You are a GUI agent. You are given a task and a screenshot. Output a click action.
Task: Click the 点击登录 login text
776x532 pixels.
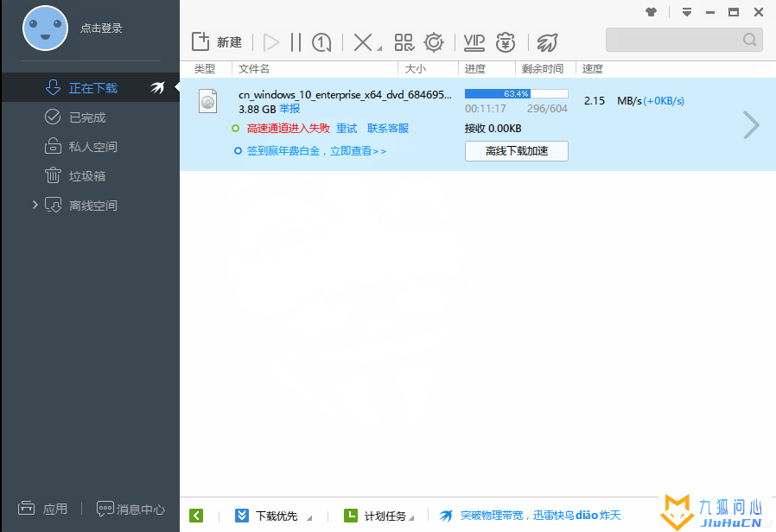pos(101,28)
